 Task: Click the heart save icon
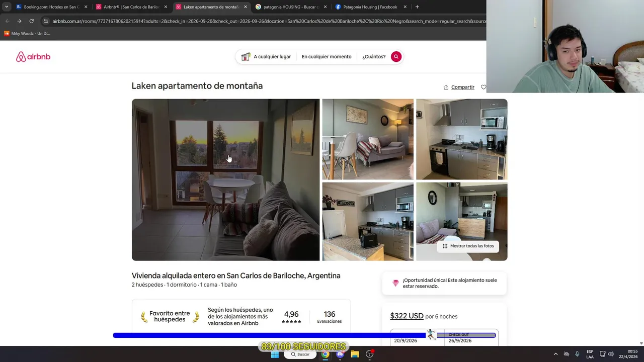pos(484,87)
